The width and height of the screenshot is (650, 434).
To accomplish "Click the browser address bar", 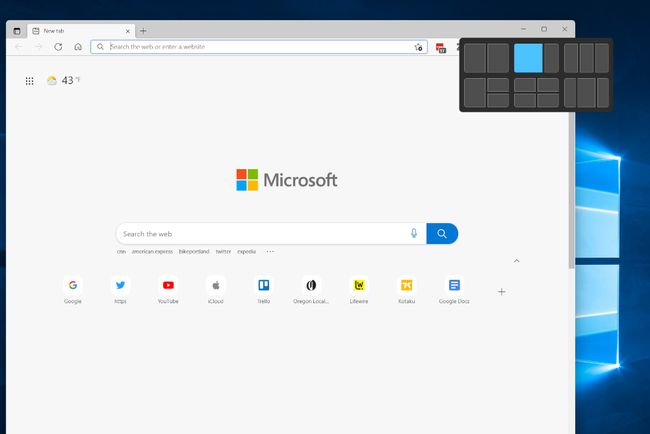I will point(259,47).
